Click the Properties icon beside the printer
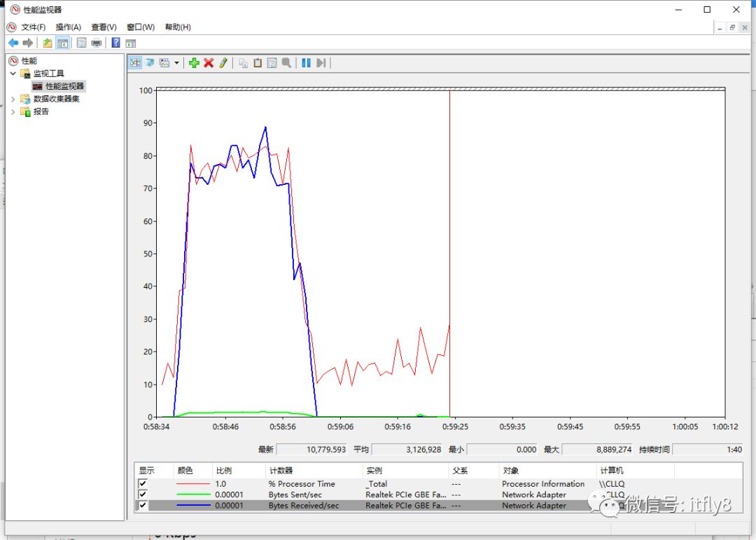This screenshot has width=756, height=540. (x=81, y=43)
